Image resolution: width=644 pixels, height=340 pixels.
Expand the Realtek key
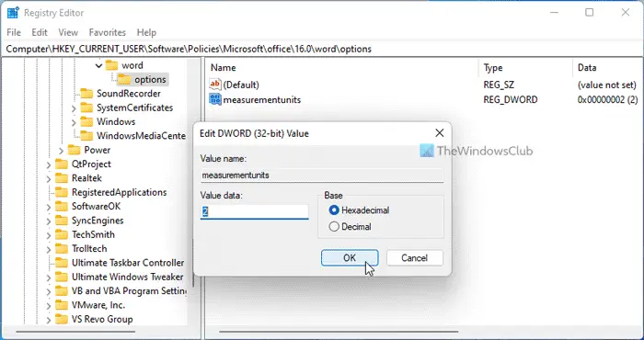[49, 179]
